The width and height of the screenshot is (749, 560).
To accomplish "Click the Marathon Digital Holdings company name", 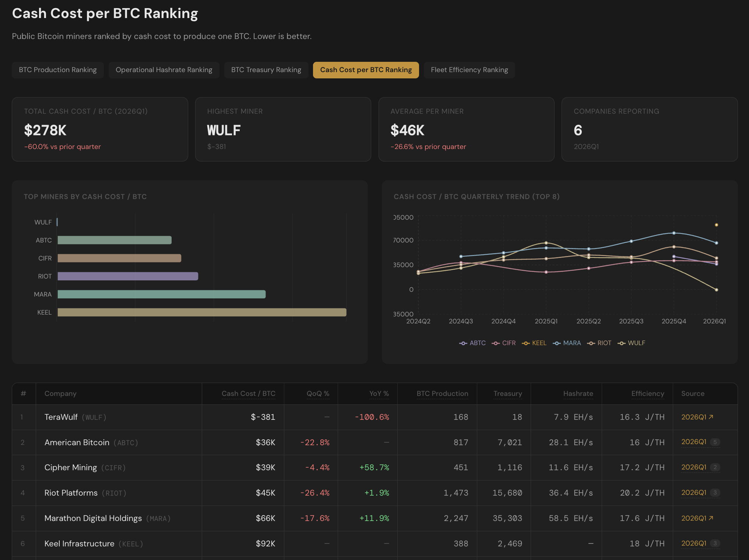I will point(93,518).
